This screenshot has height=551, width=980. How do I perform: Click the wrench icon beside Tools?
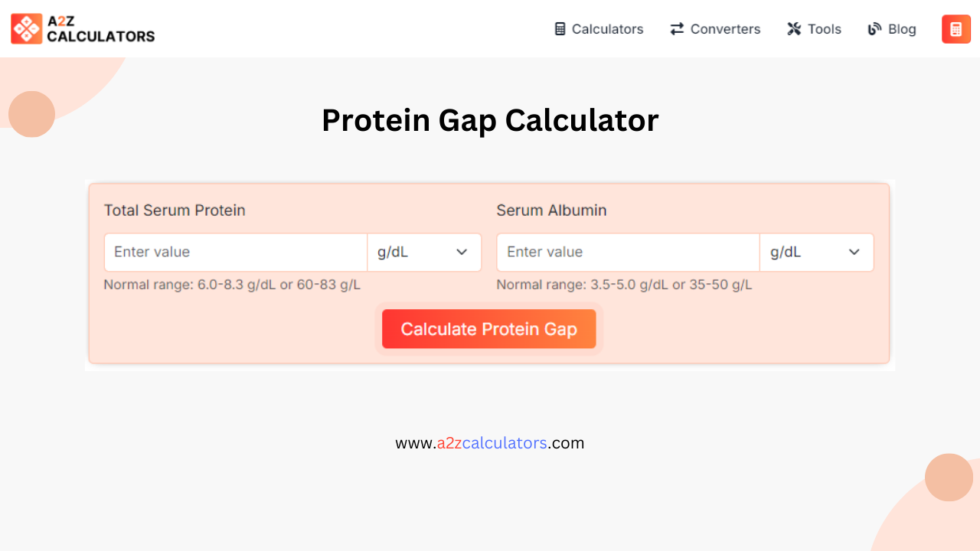[794, 29]
